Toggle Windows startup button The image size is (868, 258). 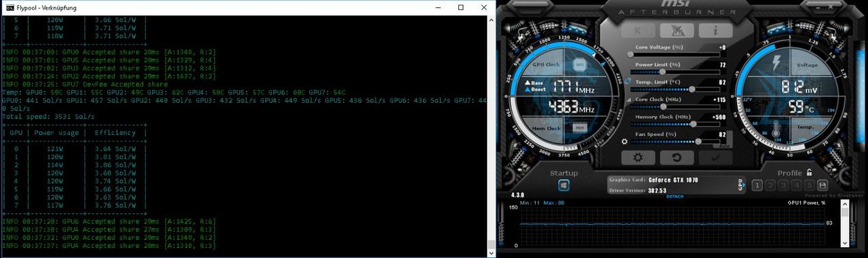(564, 185)
